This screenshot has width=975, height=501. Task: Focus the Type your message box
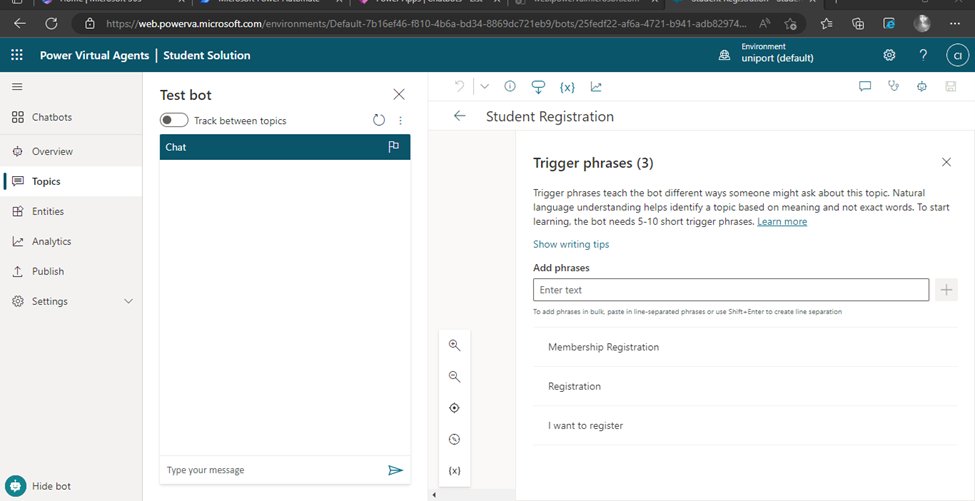point(274,471)
